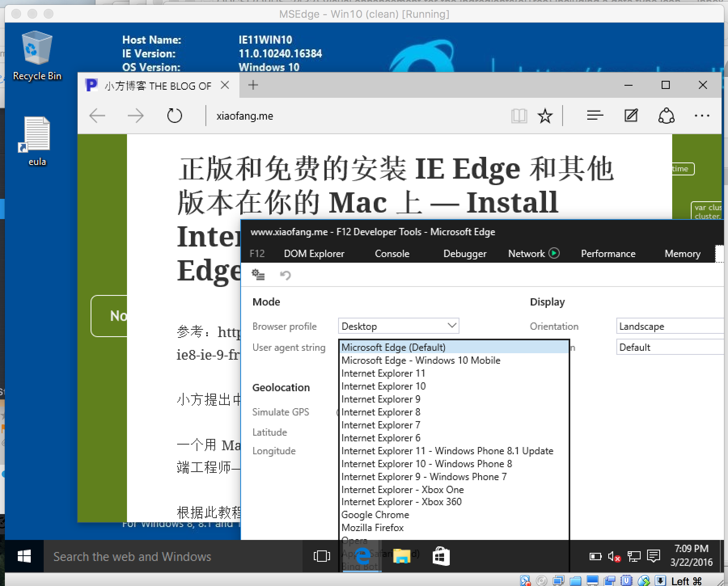
Task: Click the battery tray icon
Action: [x=595, y=556]
